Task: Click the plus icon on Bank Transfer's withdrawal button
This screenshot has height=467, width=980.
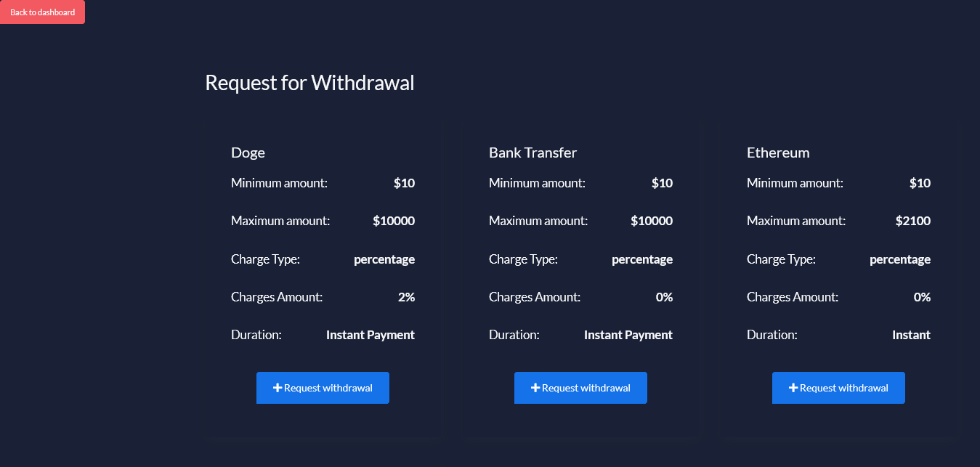Action: pyautogui.click(x=535, y=388)
